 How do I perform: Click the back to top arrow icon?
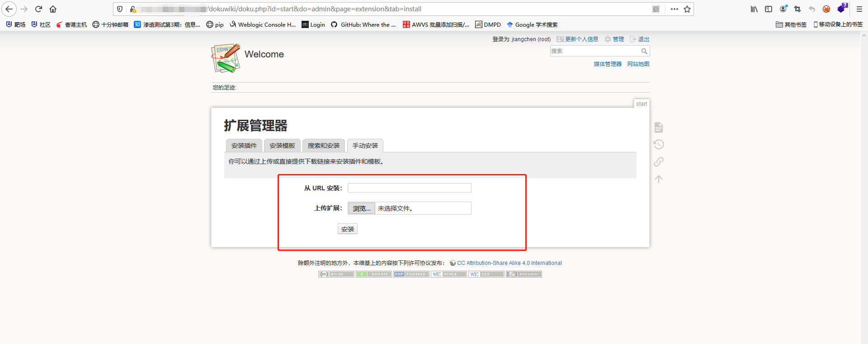pyautogui.click(x=659, y=179)
